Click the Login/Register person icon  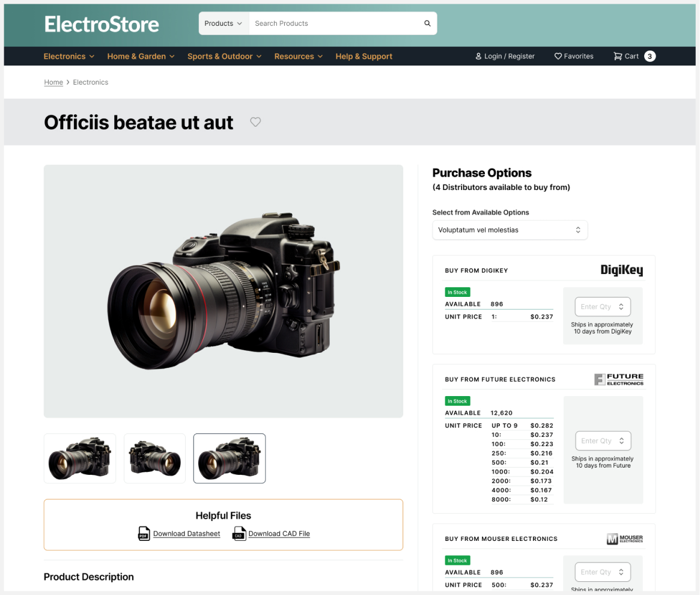coord(478,56)
